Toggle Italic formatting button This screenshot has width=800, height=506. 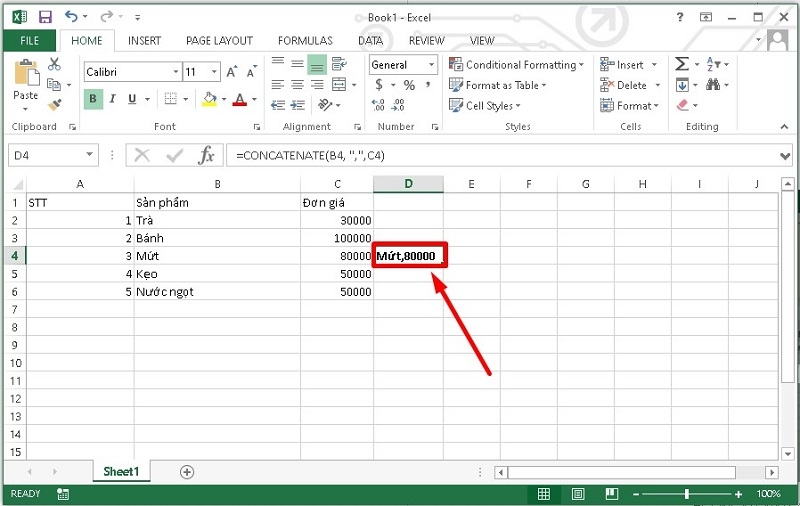114,99
